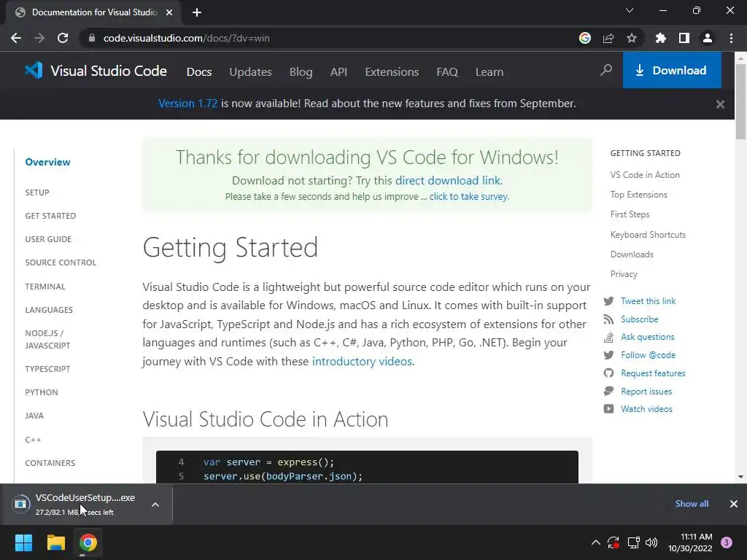The image size is (747, 560).
Task: Dismiss the Version 1.72 announcement banner
Action: tap(720, 104)
